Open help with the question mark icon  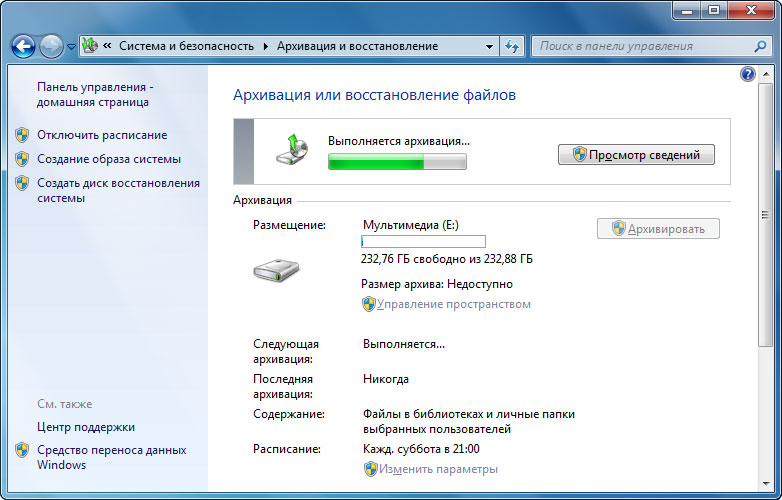(x=748, y=75)
